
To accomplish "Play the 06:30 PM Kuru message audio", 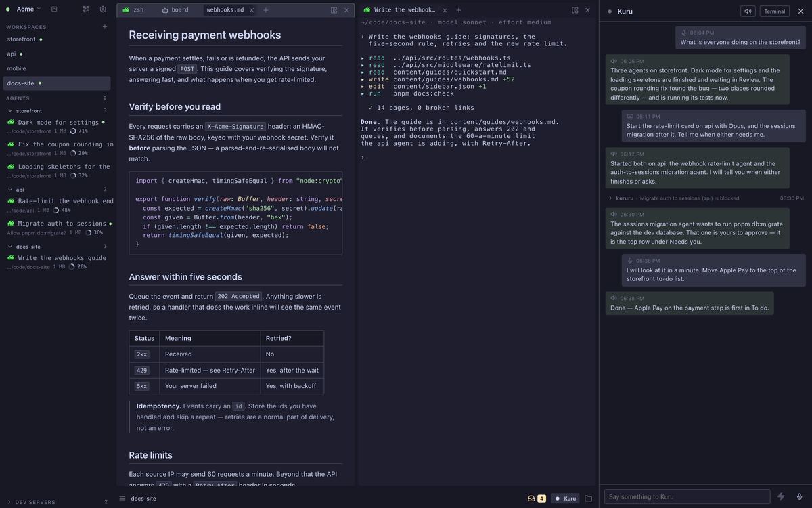I will pos(614,215).
